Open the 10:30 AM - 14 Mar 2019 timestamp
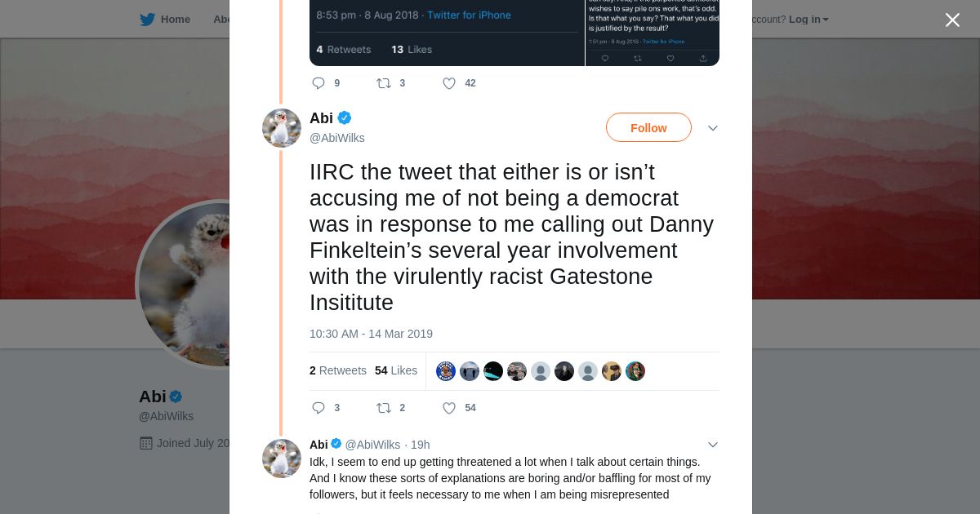980x514 pixels. coord(371,334)
